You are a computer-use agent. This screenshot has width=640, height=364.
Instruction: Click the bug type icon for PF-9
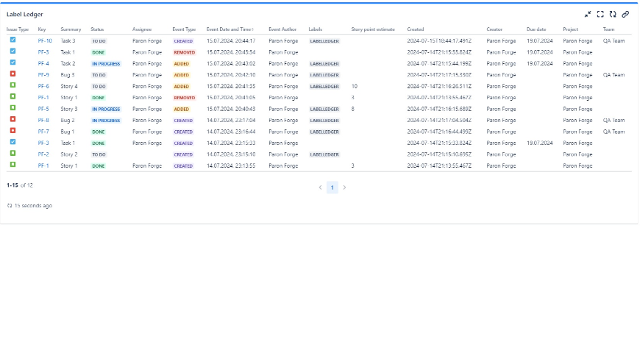13,74
